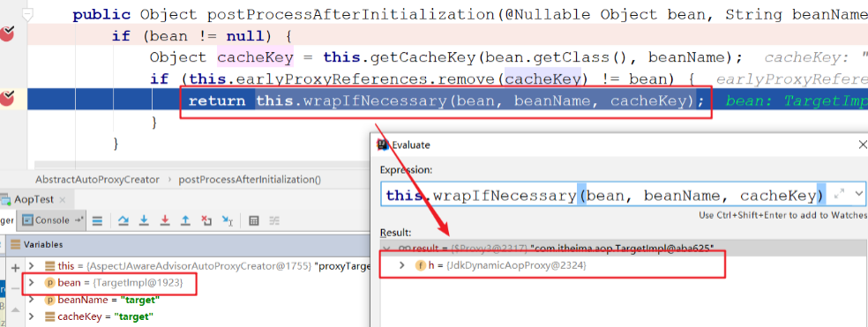The height and width of the screenshot is (327, 868).
Task: Add a new watch with plus icon
Action: (15, 267)
